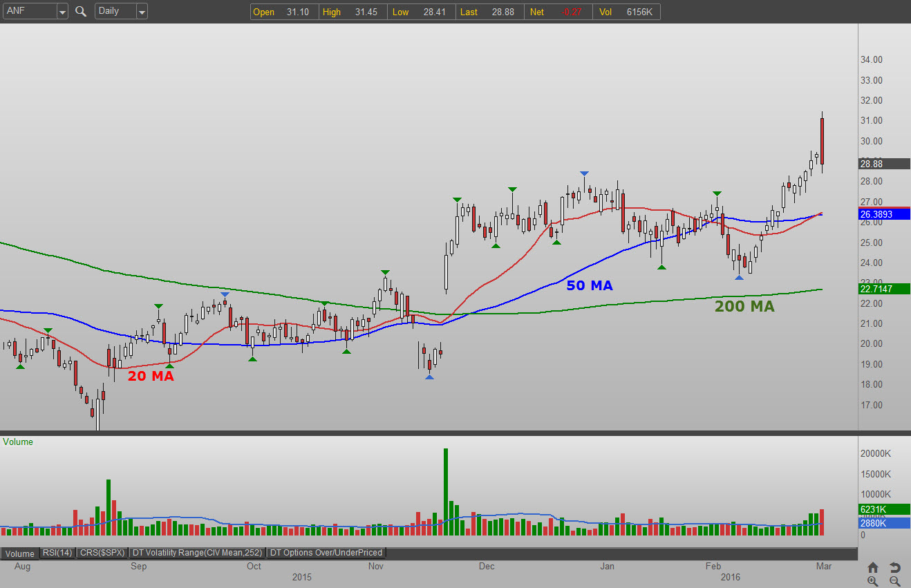
Task: Open the ANF symbol dropdown arrow
Action: coord(62,12)
